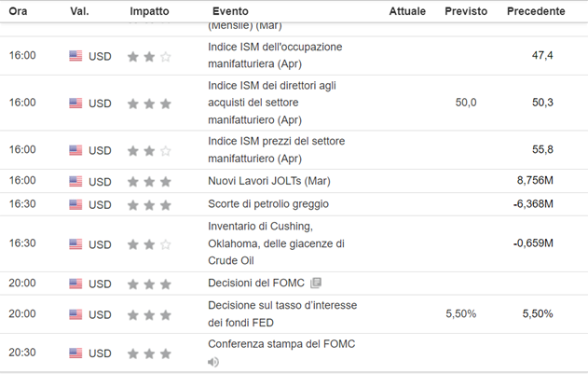Open Inventario di Cushing, Oklahoma event
This screenshot has width=588, height=374.
tap(276, 243)
